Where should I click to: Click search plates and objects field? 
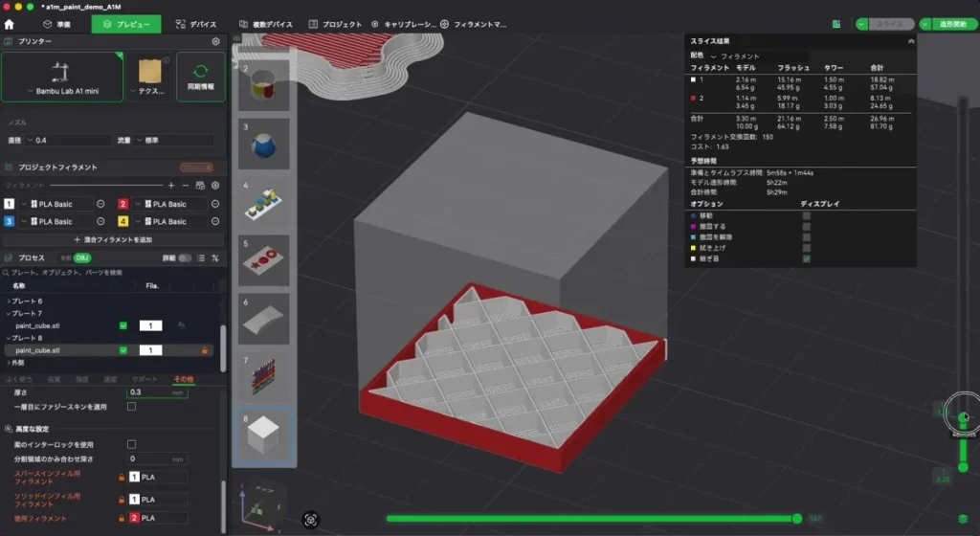click(x=113, y=273)
